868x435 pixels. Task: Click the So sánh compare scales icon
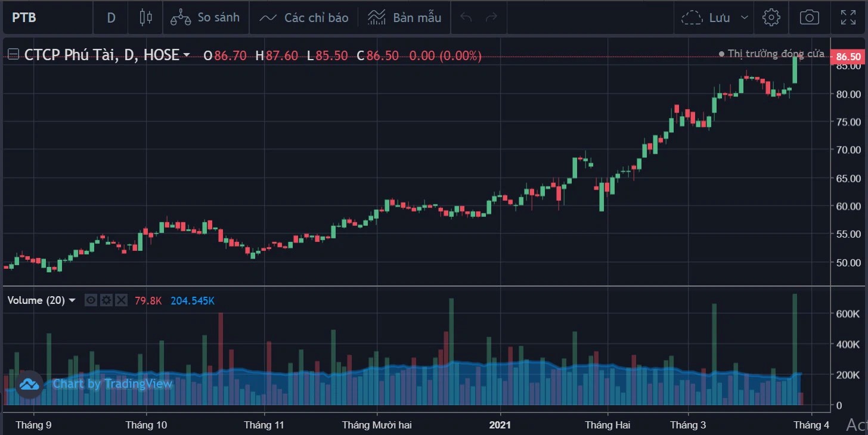pyautogui.click(x=181, y=17)
